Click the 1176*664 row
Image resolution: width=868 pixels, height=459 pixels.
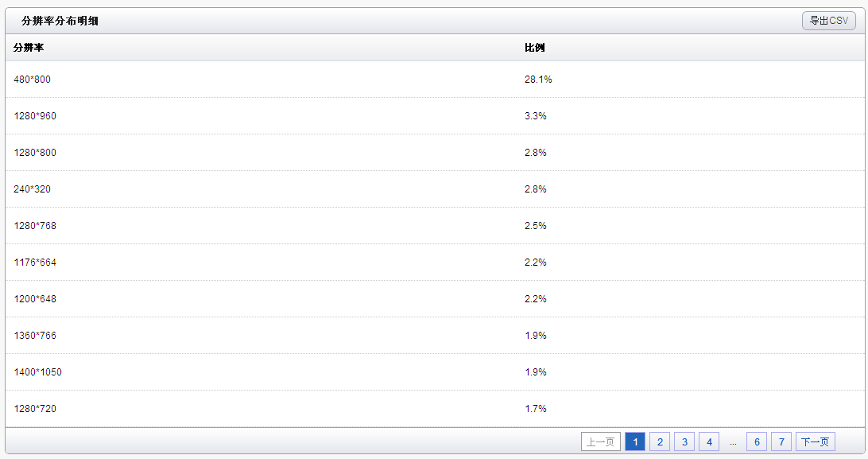tap(435, 262)
